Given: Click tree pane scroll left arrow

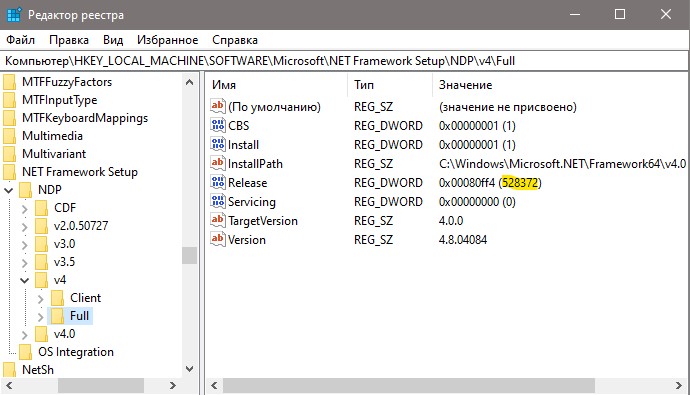Looking at the screenshot, I should pyautogui.click(x=9, y=386).
